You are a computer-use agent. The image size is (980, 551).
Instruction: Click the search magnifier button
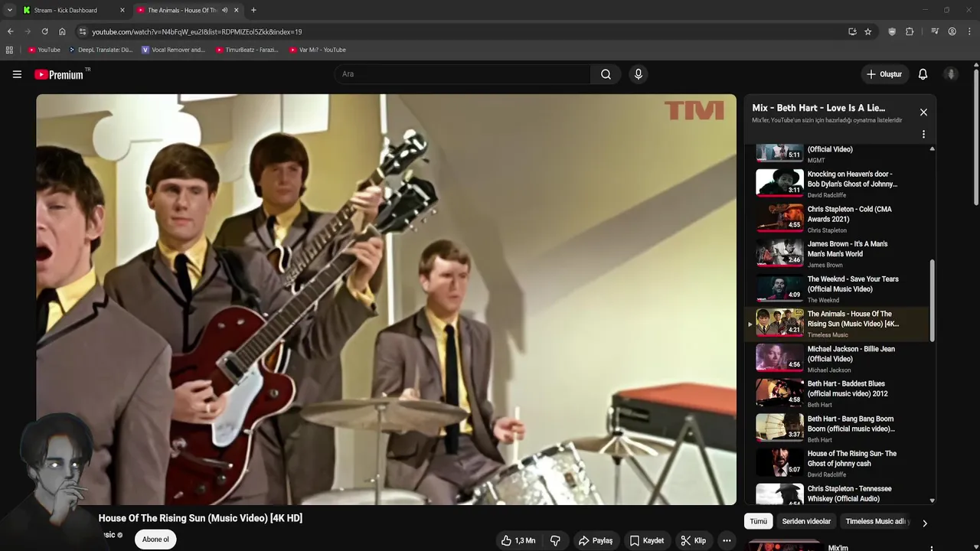click(x=606, y=74)
